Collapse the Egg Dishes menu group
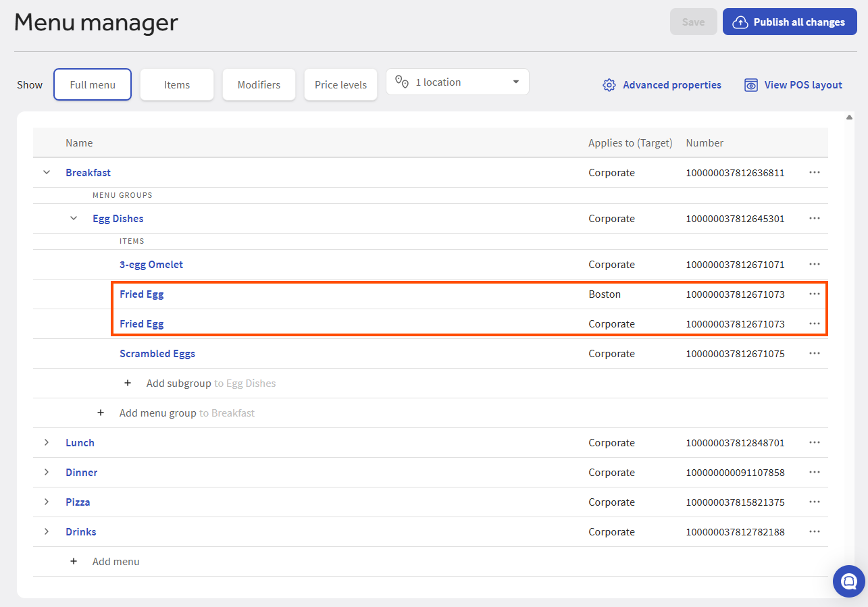The width and height of the screenshot is (868, 607). point(74,218)
